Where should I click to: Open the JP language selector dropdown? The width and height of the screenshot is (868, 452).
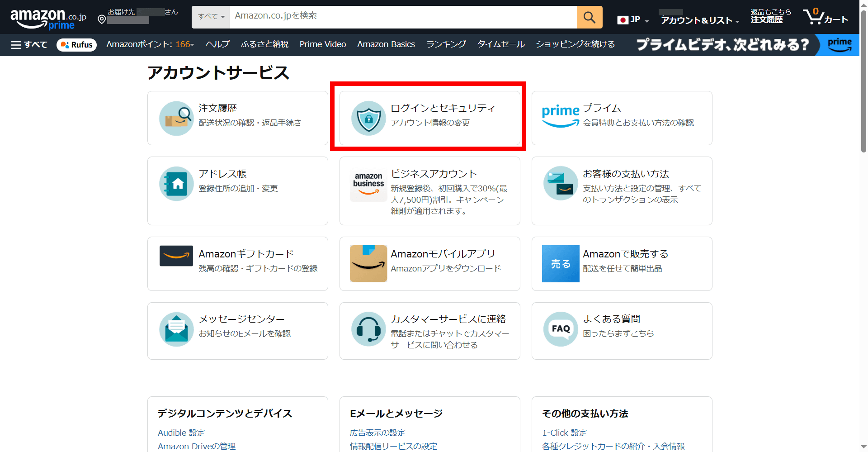click(x=633, y=20)
